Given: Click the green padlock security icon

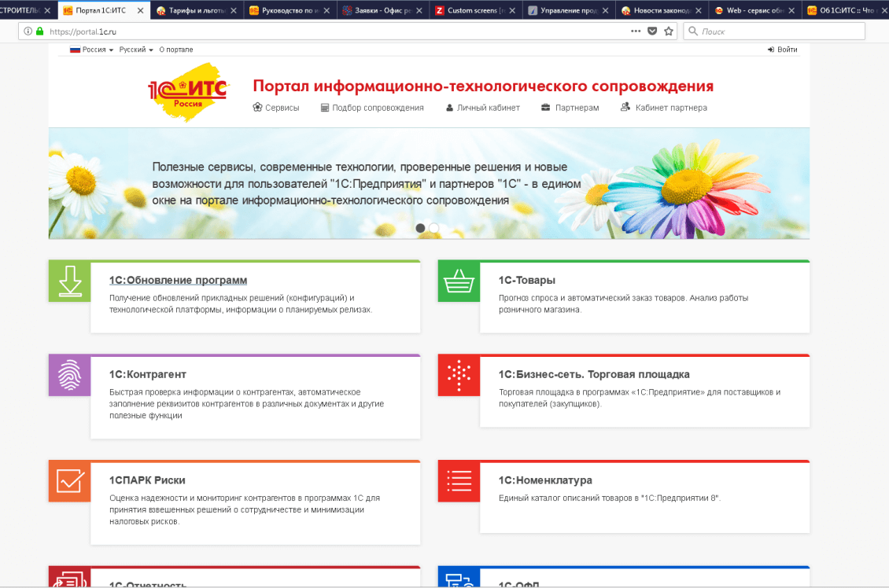Looking at the screenshot, I should [39, 31].
